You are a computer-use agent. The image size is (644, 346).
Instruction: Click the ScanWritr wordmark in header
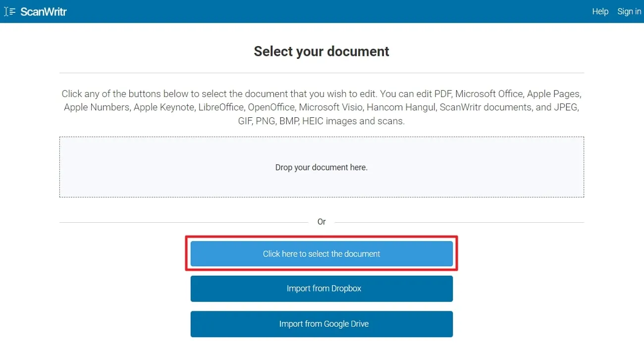click(x=44, y=11)
